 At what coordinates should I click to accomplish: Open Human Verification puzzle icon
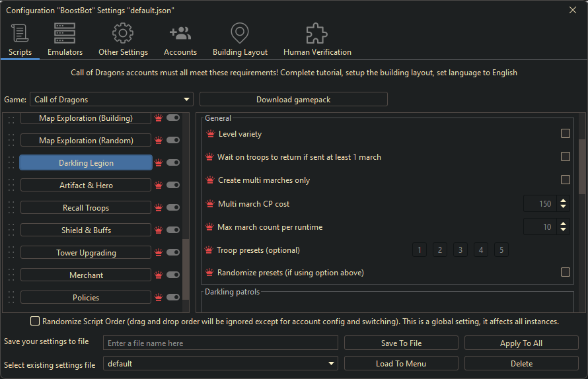point(317,33)
